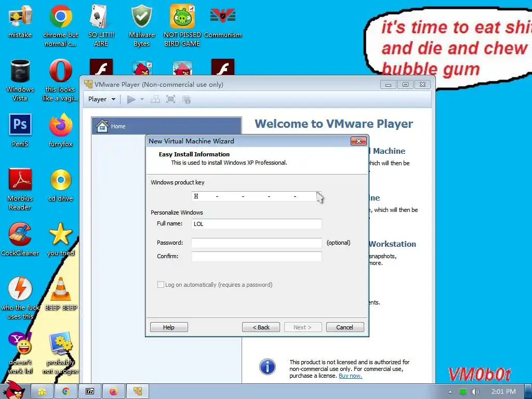Click the Password input field
The width and height of the screenshot is (532, 399).
point(257,243)
